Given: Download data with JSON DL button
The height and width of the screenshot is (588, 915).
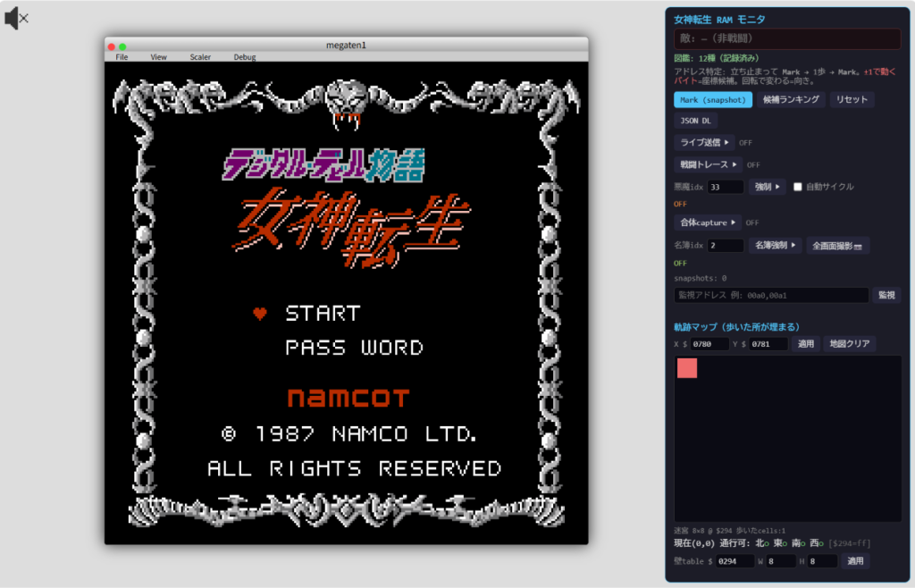Looking at the screenshot, I should pos(695,121).
